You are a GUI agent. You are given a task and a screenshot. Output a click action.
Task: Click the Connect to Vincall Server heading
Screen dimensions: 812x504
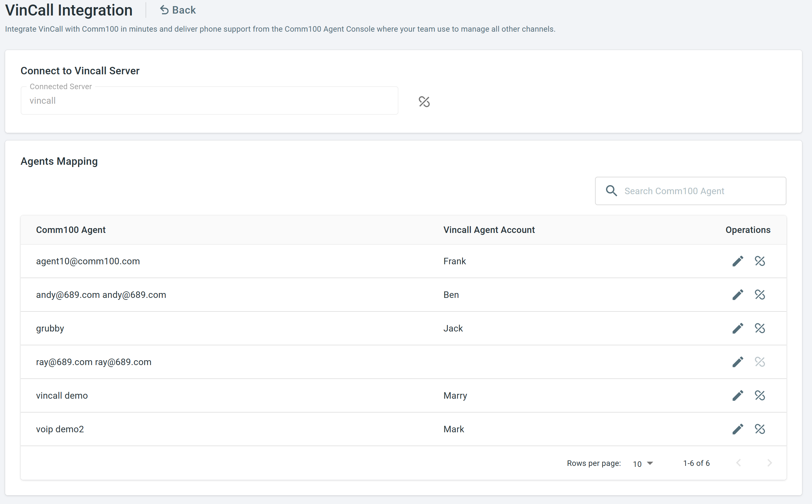(x=80, y=71)
